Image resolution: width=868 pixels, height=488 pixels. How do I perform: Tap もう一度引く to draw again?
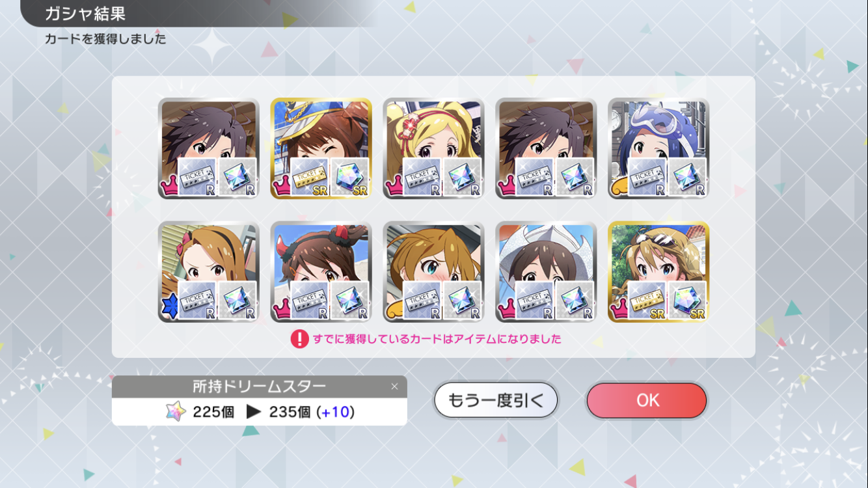tap(496, 400)
